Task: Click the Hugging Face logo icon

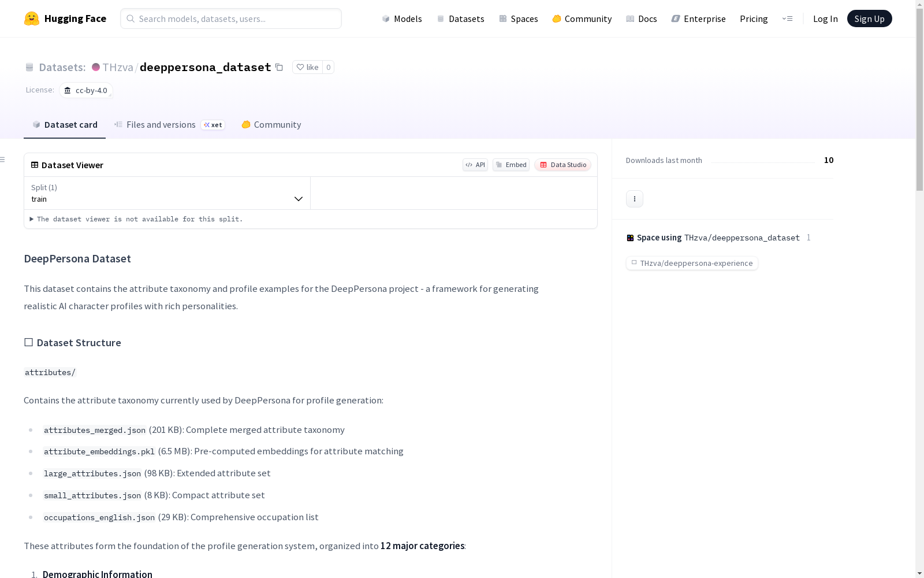Action: (32, 18)
